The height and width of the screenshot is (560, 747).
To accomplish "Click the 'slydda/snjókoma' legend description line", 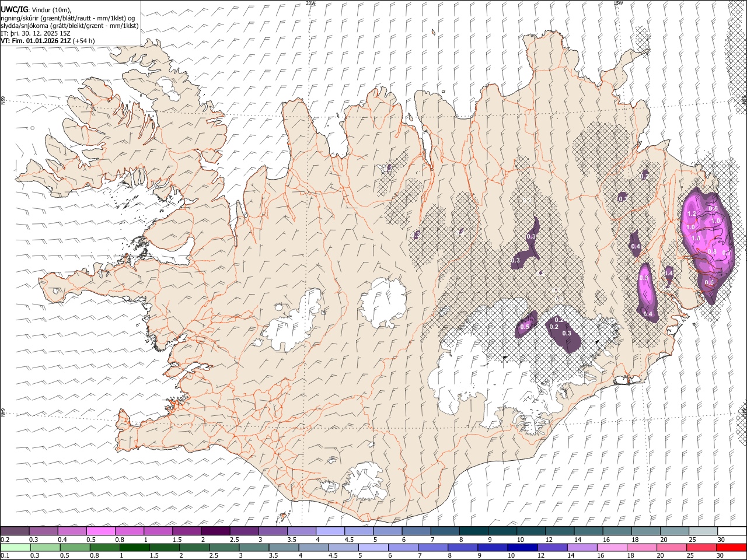I will click(69, 26).
